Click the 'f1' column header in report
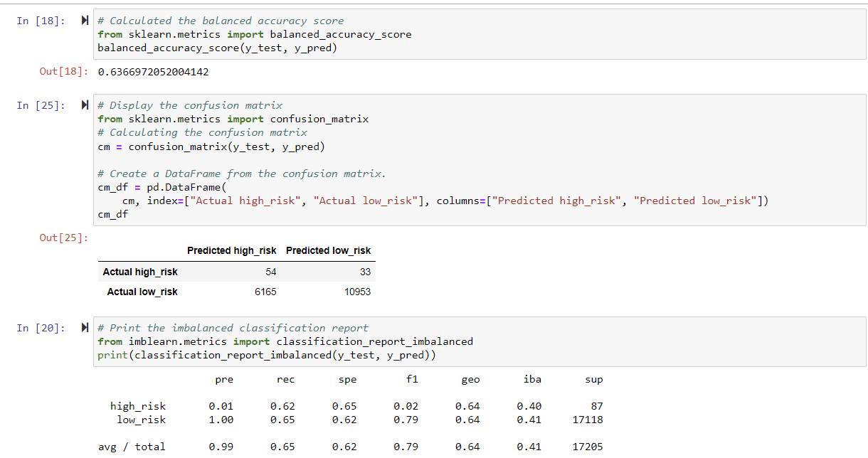The width and height of the screenshot is (868, 458). (412, 380)
